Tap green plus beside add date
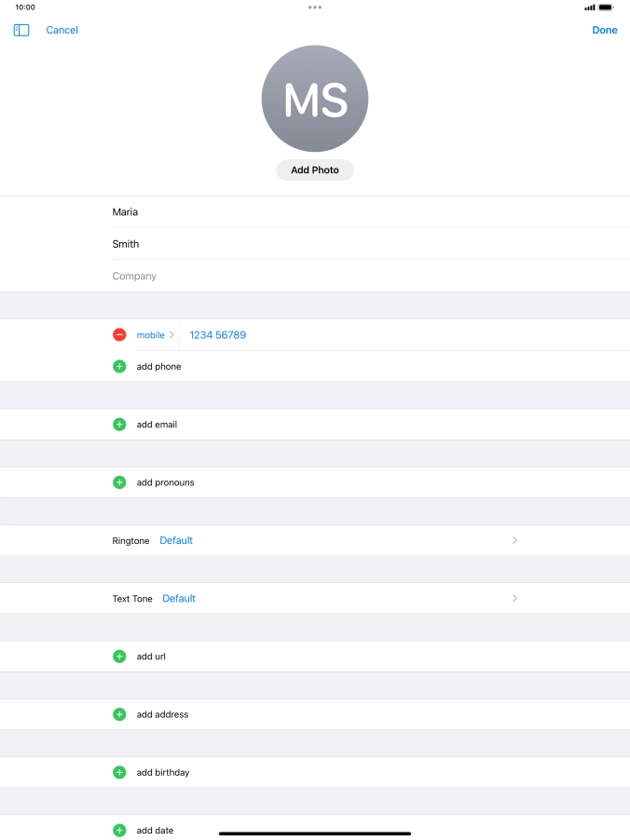Image resolution: width=630 pixels, height=840 pixels. pos(119,830)
